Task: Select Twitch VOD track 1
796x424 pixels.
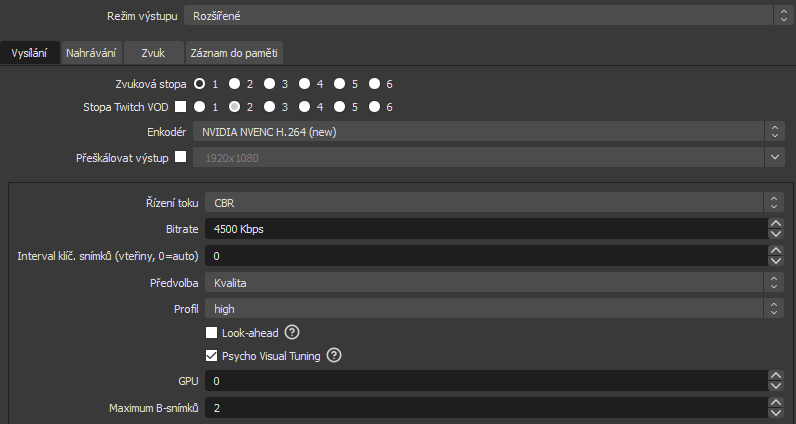Action: click(200, 107)
